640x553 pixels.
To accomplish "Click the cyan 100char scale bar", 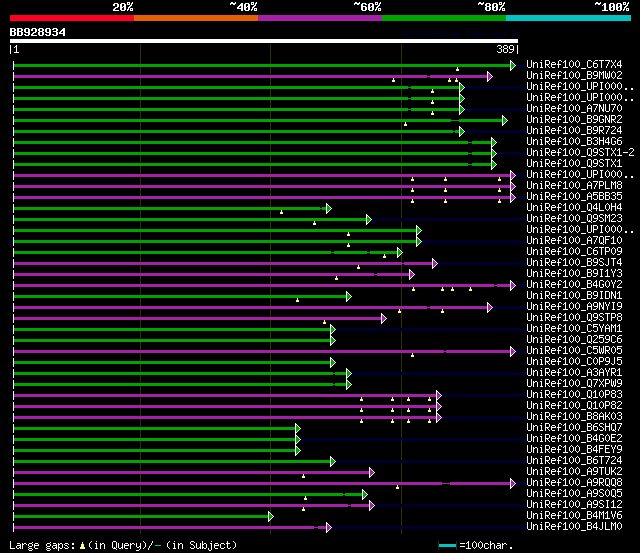I will [x=447, y=546].
